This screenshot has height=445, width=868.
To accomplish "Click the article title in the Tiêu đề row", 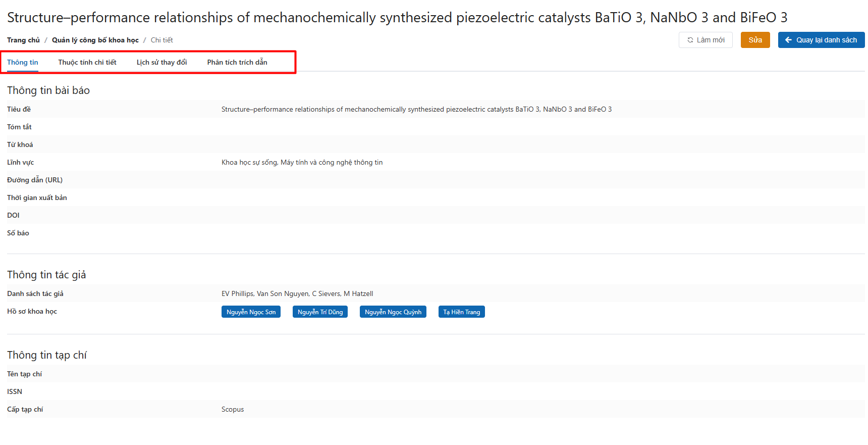I will point(416,109).
